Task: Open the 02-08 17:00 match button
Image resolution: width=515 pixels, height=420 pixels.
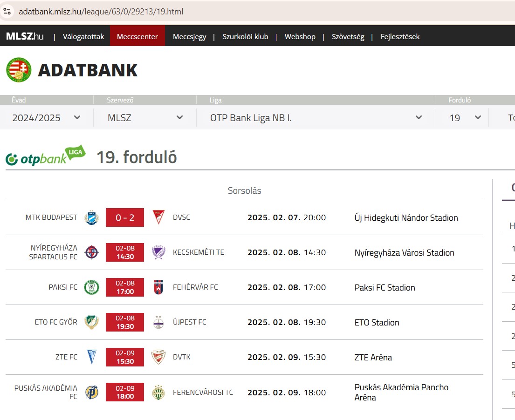Action: click(125, 287)
